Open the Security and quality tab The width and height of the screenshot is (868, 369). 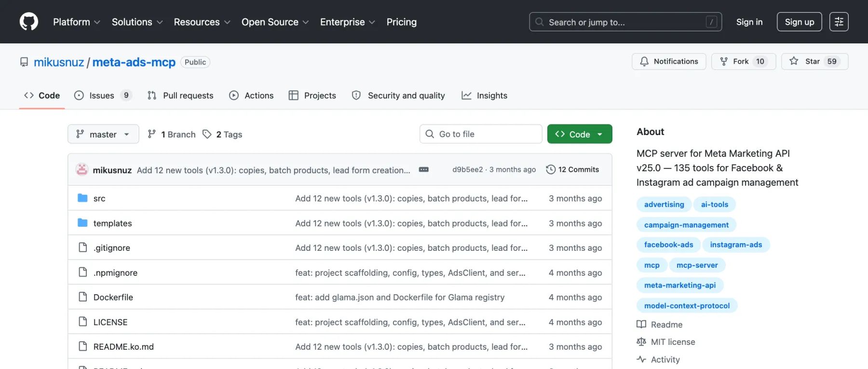[x=398, y=96]
